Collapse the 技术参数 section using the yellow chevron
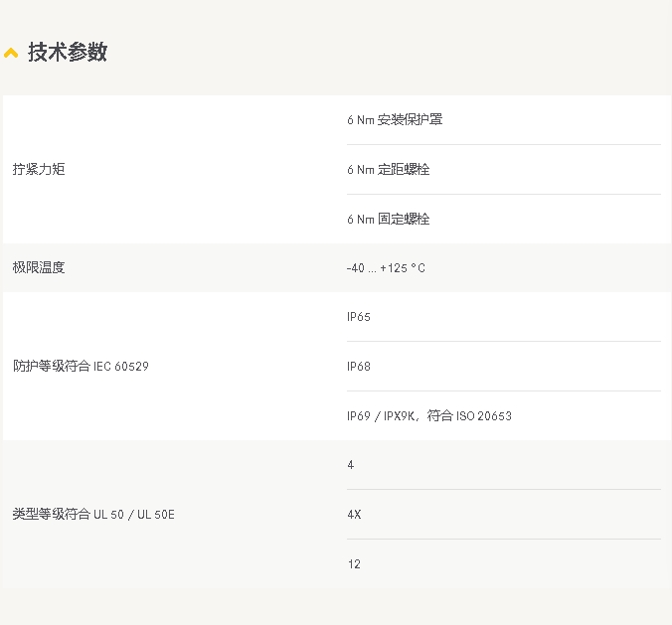 point(11,54)
